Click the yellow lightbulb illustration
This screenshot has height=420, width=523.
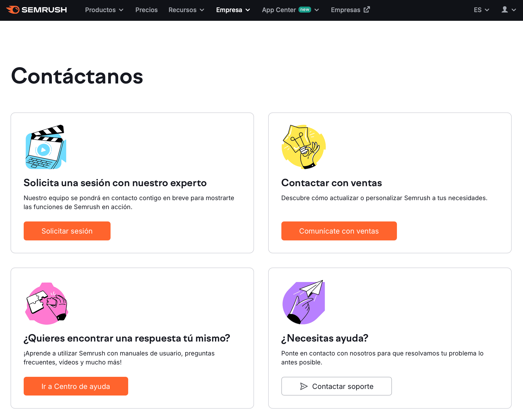point(303,147)
